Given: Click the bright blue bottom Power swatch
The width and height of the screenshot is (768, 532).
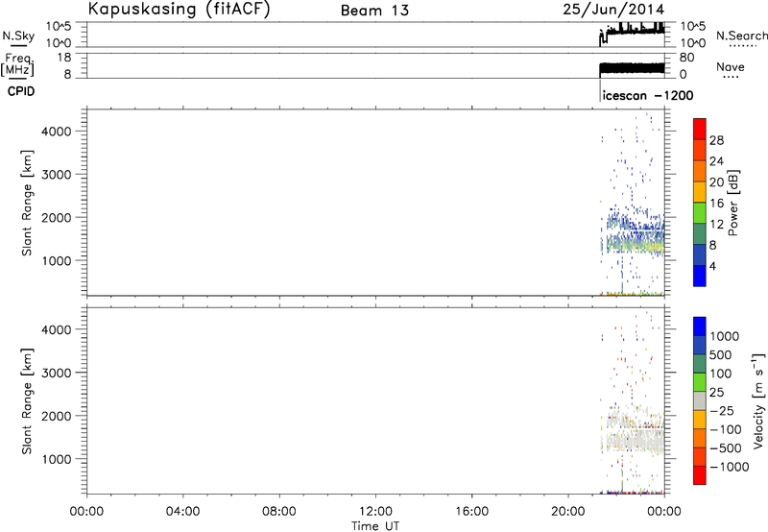Looking at the screenshot, I should pos(700,276).
